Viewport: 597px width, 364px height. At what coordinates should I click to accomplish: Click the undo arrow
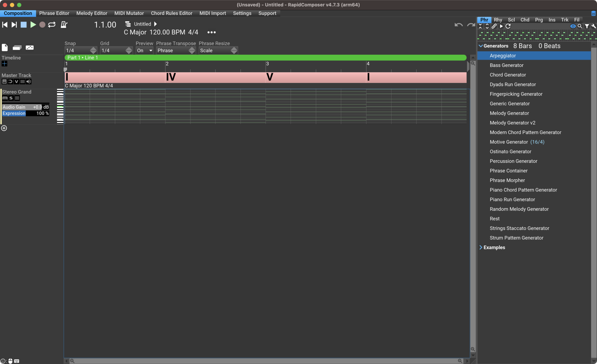pos(459,25)
